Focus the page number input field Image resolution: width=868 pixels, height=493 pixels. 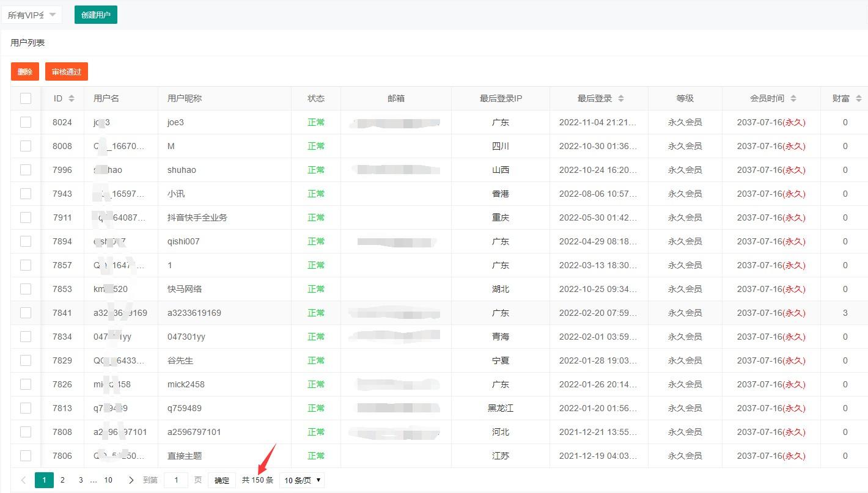176,480
